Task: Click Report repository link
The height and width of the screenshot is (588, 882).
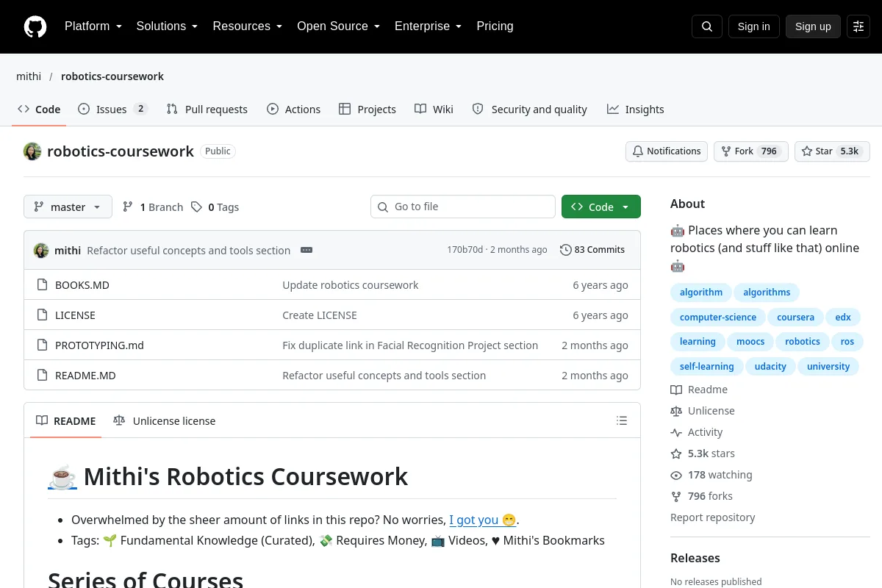Action: click(x=713, y=517)
